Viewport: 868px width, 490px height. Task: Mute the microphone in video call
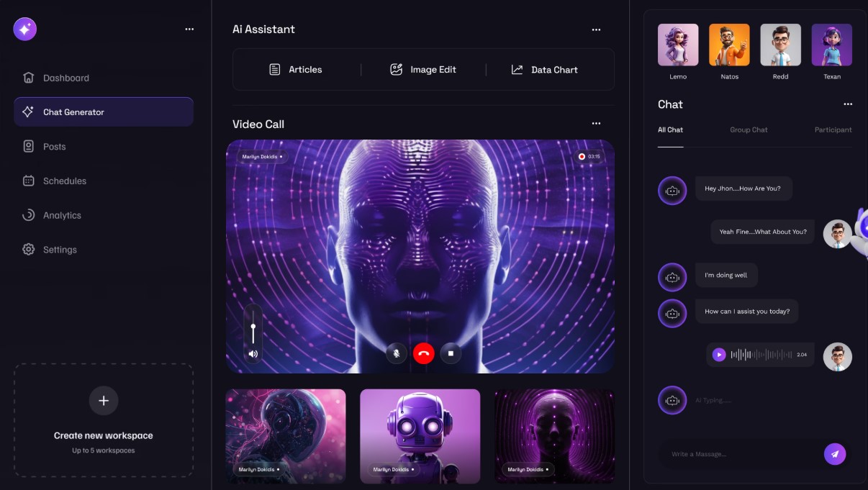click(396, 353)
